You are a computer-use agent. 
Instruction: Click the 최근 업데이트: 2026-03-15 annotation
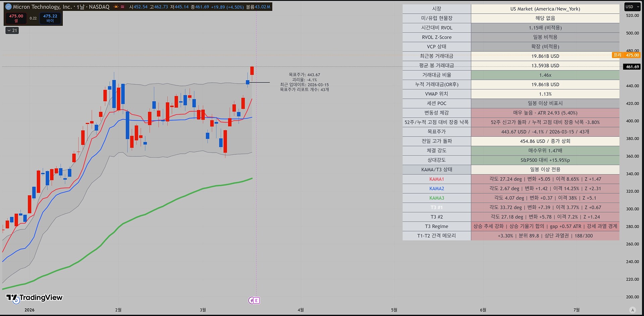tap(304, 85)
